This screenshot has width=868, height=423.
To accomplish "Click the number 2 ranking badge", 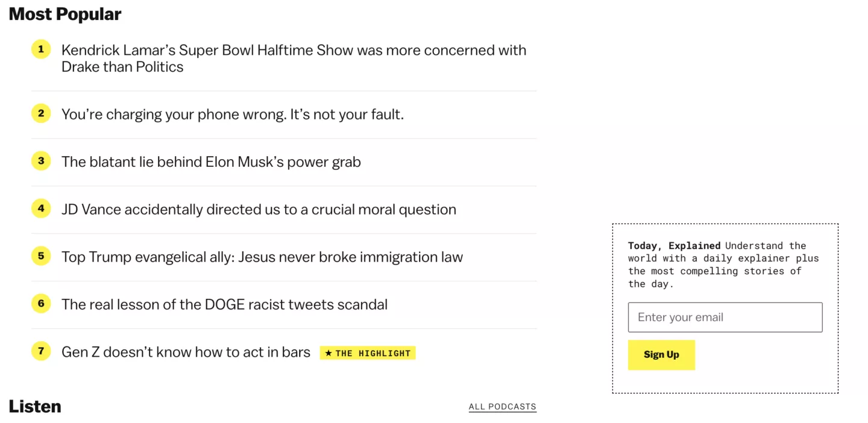I will 41,113.
